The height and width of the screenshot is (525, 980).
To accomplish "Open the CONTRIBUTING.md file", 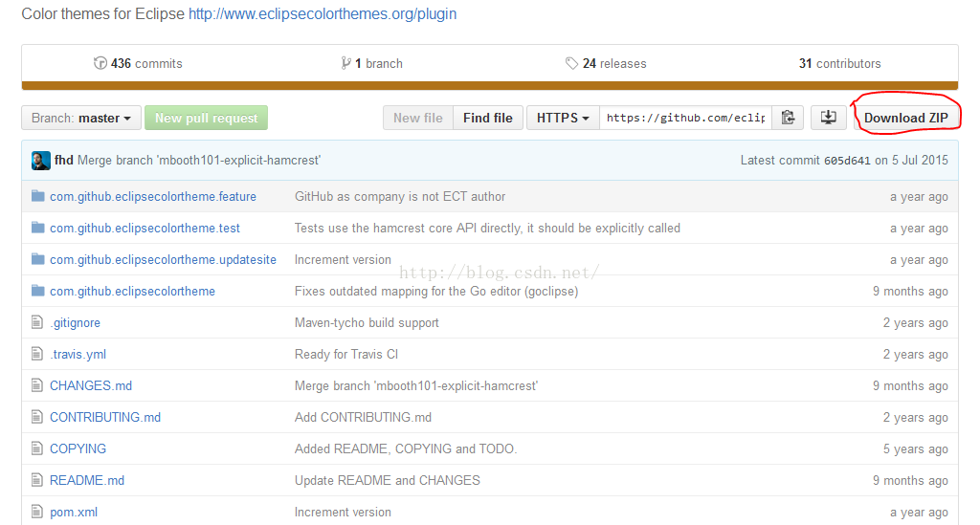I will pos(105,417).
